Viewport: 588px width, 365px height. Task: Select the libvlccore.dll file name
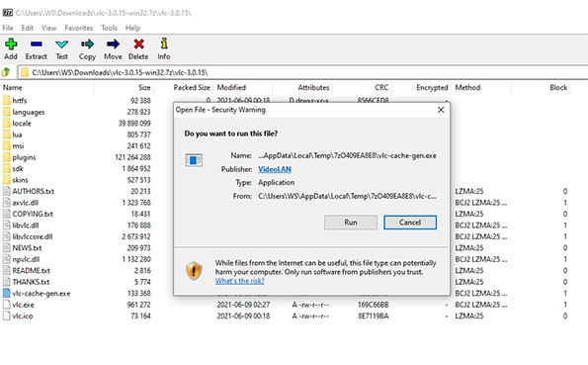point(33,236)
